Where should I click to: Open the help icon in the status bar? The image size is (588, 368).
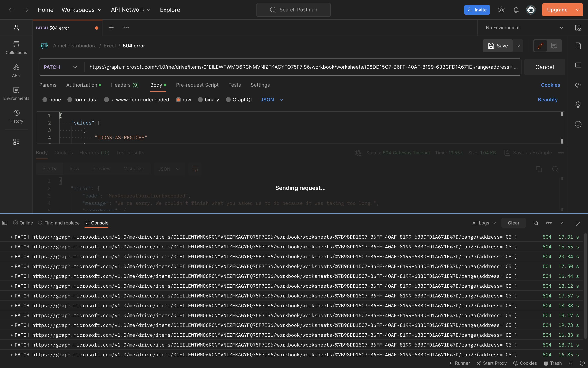pyautogui.click(x=582, y=363)
